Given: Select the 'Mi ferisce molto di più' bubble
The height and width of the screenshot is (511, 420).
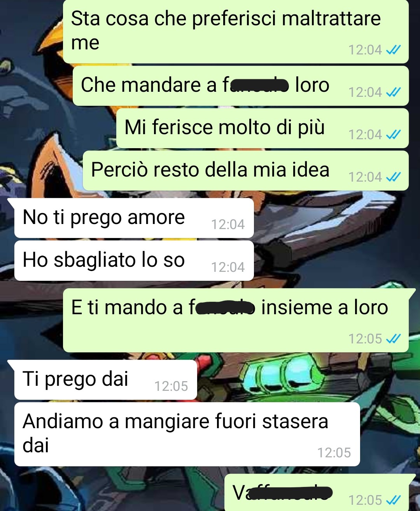Looking at the screenshot, I should click(262, 128).
